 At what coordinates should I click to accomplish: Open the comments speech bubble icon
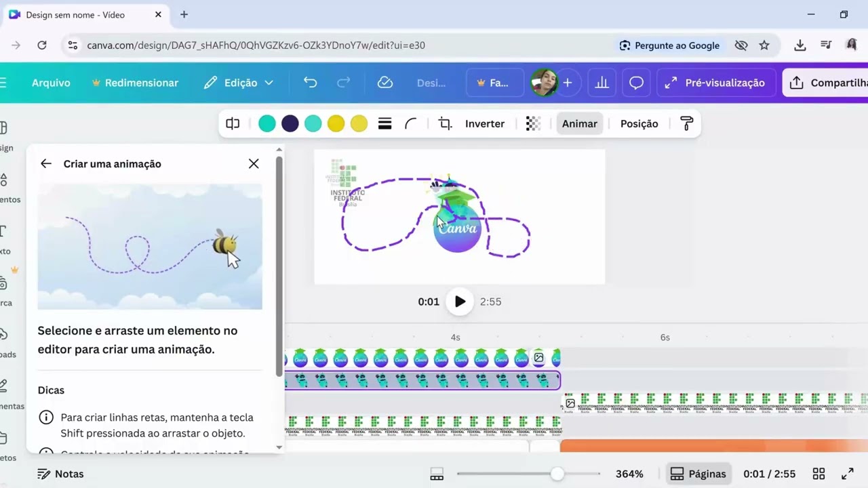[x=636, y=83]
